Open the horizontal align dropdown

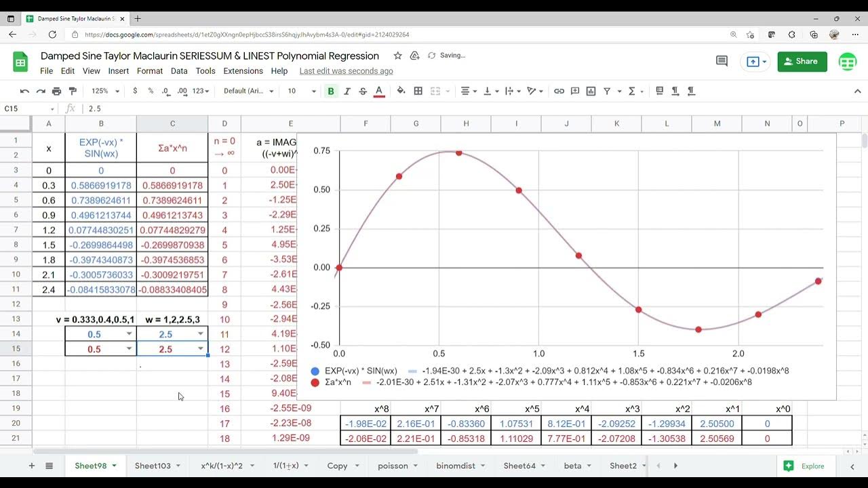click(x=469, y=91)
